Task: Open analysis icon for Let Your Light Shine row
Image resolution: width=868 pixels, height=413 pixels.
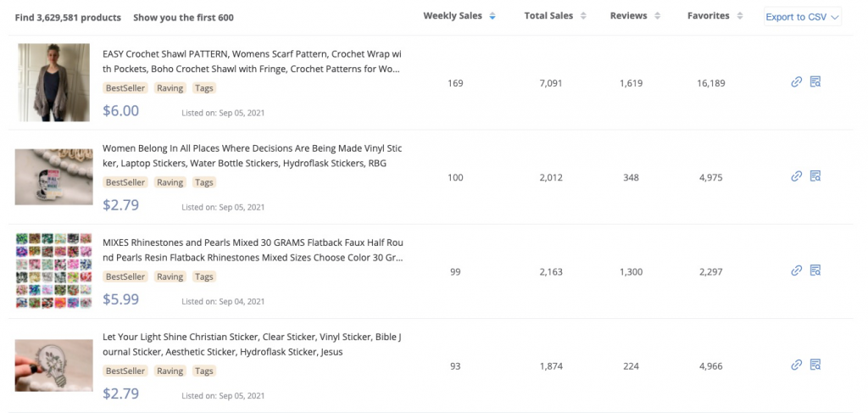Action: (815, 365)
